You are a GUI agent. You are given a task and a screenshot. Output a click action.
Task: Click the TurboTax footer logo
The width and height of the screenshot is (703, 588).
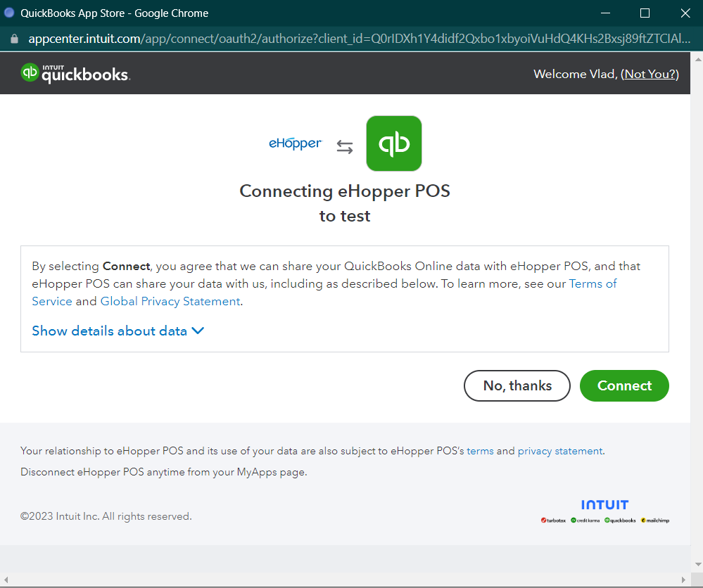(x=553, y=520)
